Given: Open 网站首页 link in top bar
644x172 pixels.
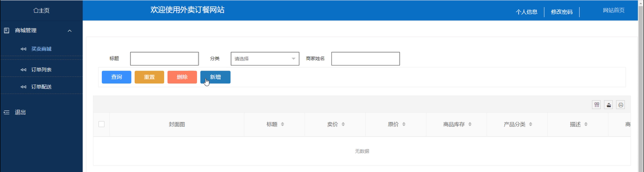Looking at the screenshot, I should coord(614,10).
